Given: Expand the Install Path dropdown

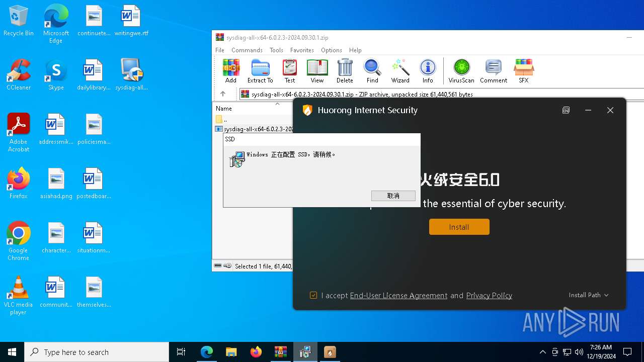Looking at the screenshot, I should pyautogui.click(x=589, y=295).
